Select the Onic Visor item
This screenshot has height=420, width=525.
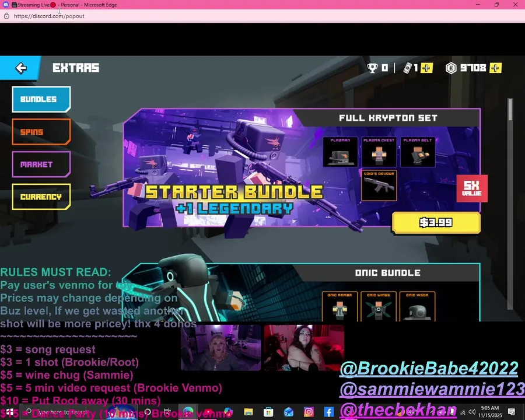(418, 306)
